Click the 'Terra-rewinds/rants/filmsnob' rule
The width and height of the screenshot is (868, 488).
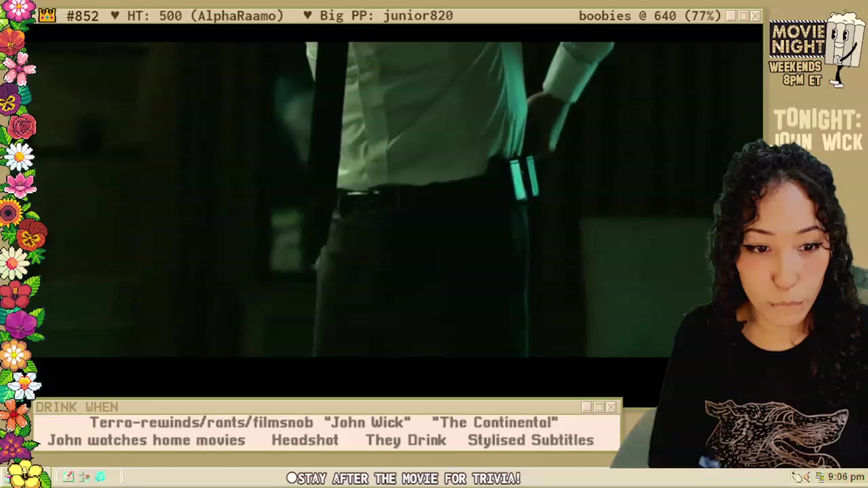[x=202, y=422]
